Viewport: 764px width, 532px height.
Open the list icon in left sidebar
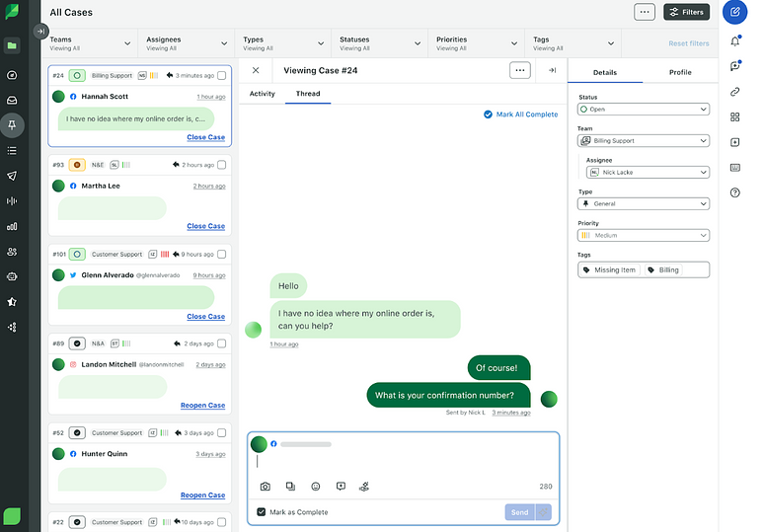point(12,151)
